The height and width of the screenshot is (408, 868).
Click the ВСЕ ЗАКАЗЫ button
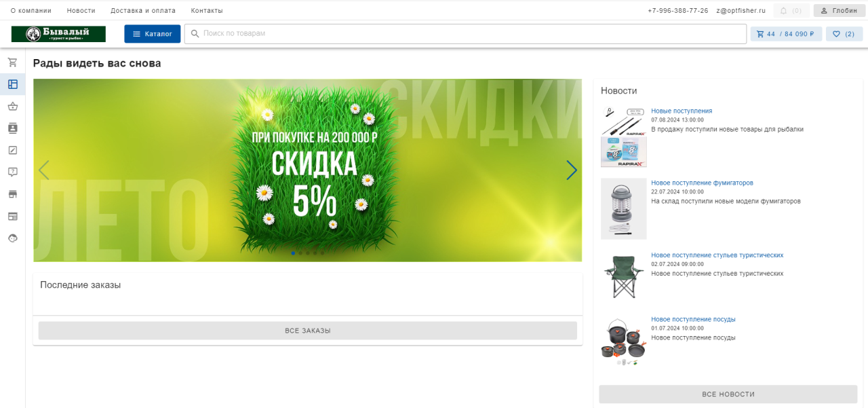pyautogui.click(x=307, y=331)
